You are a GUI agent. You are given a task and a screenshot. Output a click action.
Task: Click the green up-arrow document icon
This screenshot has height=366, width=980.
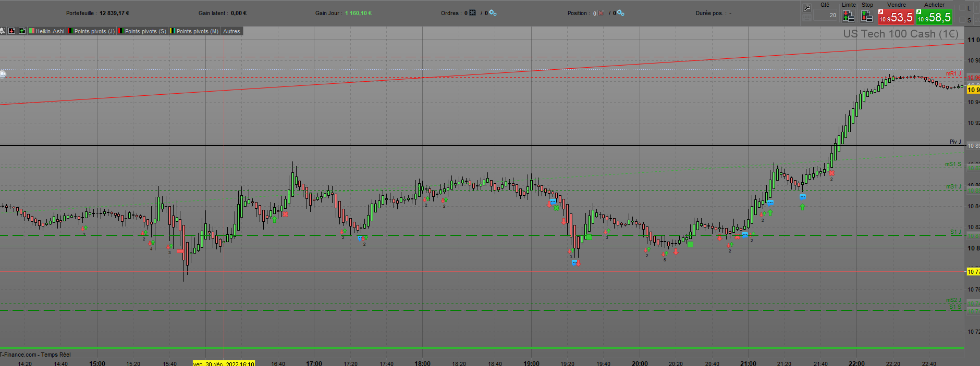[22, 31]
